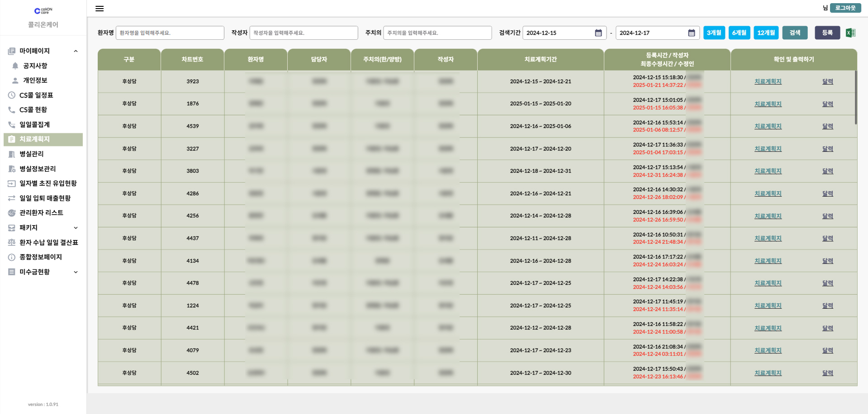The image size is (868, 414).
Task: Click the 환자명 search input field
Action: pos(170,33)
